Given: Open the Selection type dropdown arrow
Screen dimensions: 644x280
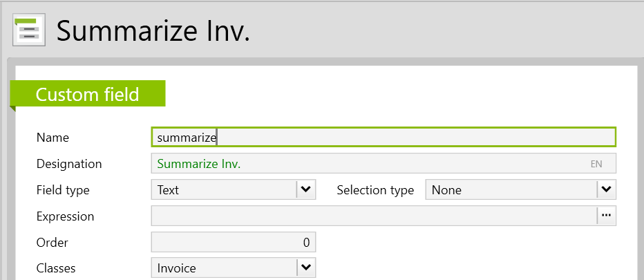Looking at the screenshot, I should click(606, 189).
